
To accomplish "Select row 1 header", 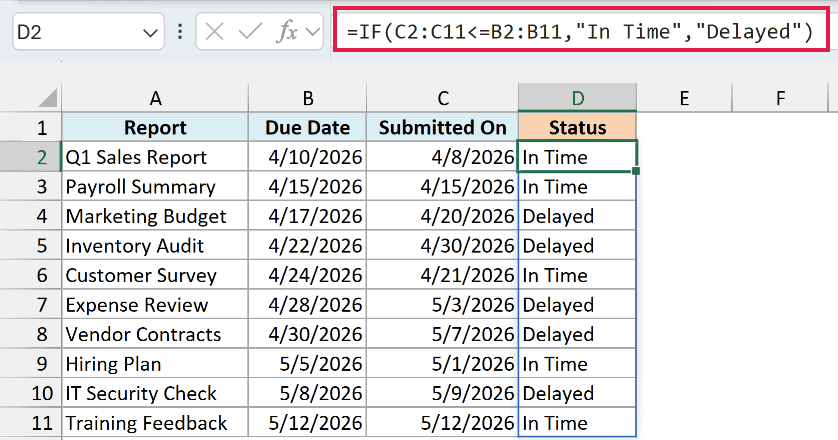I will point(31,127).
